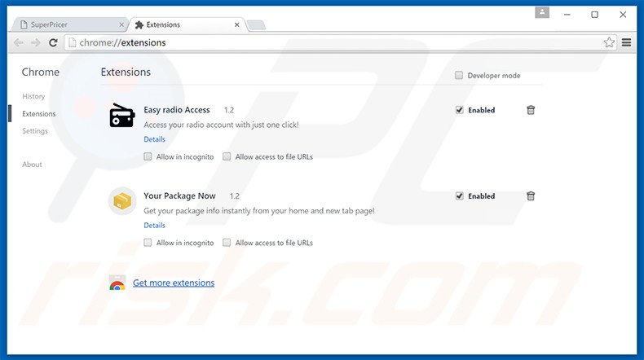Bookmark this page with star icon
644x360 pixels.
click(x=609, y=42)
